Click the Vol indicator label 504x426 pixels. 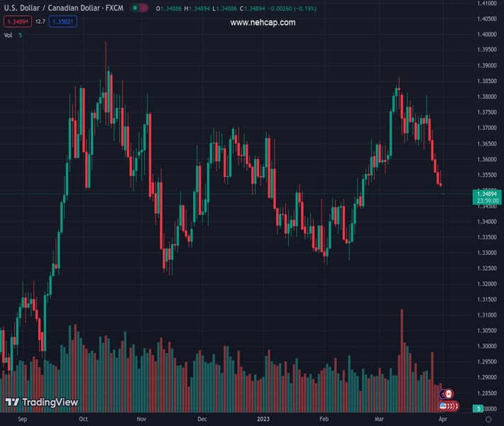[9, 35]
